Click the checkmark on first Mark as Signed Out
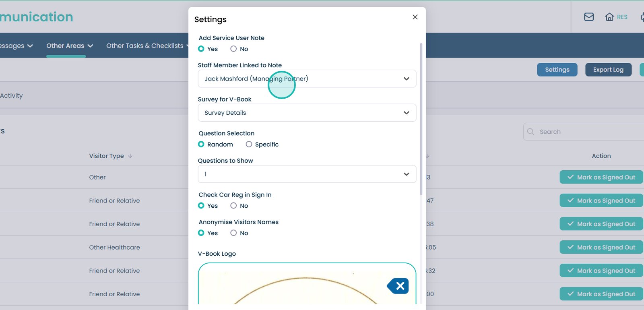The height and width of the screenshot is (310, 644). tap(570, 177)
